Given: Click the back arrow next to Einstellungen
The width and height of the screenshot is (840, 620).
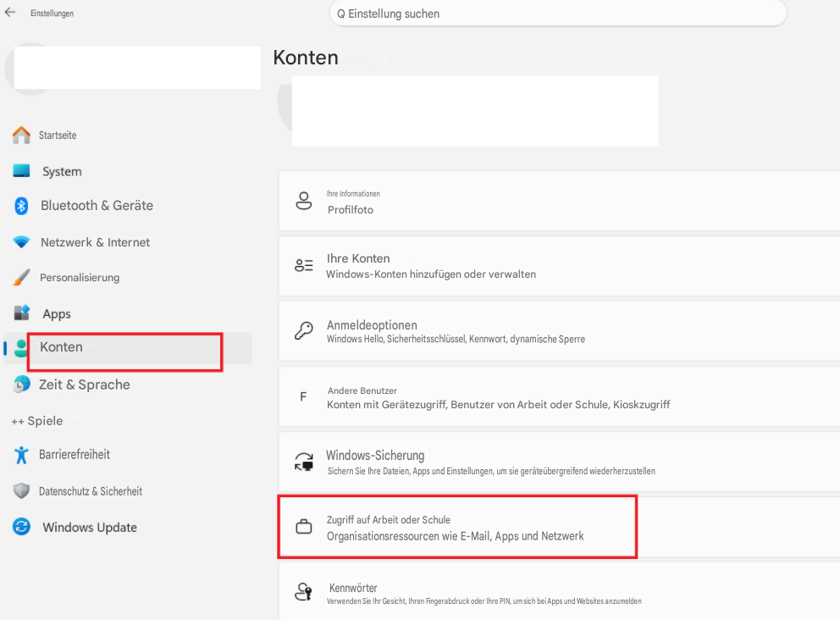Looking at the screenshot, I should click(9, 13).
